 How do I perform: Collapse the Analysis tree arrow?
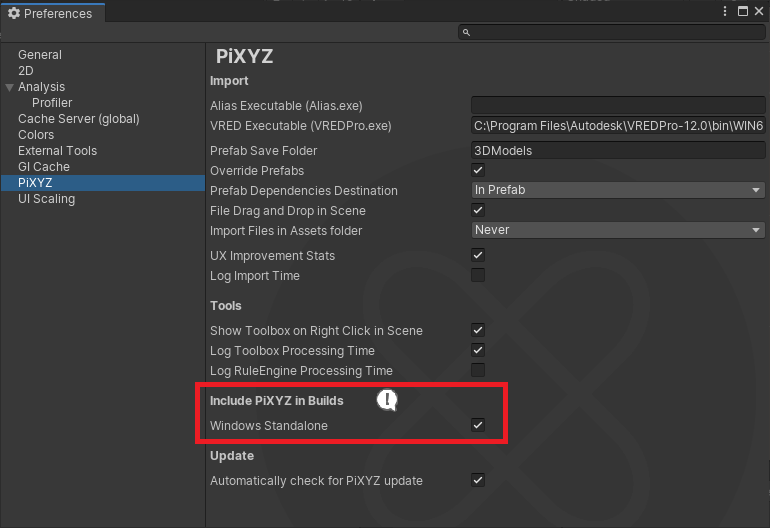click(9, 87)
